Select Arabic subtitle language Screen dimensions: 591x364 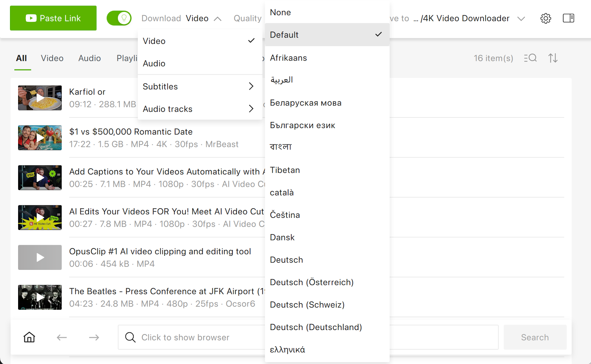[x=327, y=80]
